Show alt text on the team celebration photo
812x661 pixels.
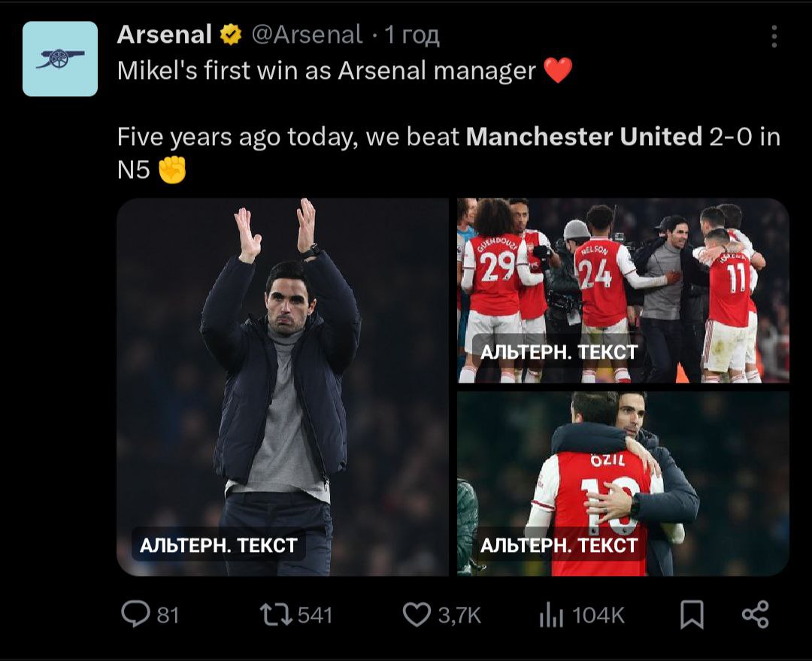pos(559,351)
